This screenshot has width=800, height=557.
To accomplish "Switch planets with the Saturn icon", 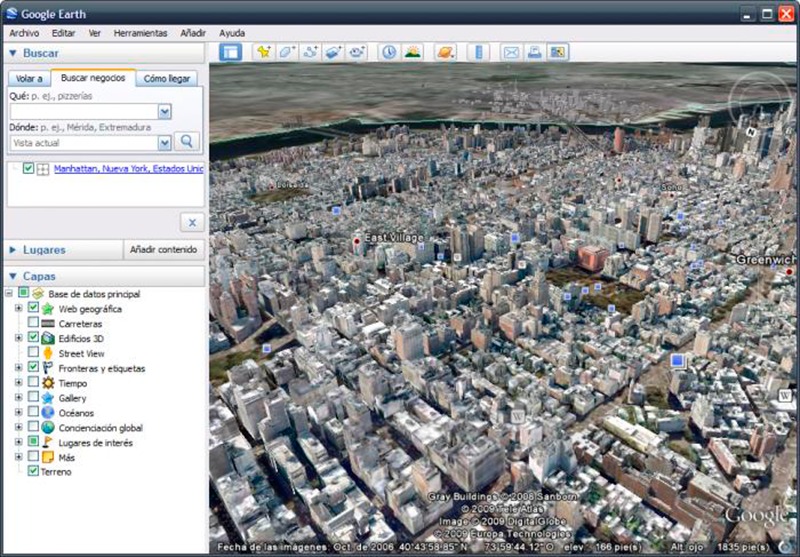I will point(445,52).
